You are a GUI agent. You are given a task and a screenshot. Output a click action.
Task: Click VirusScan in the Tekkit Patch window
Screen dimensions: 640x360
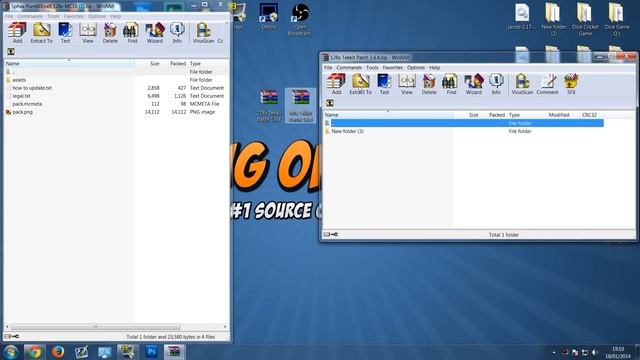pos(522,84)
